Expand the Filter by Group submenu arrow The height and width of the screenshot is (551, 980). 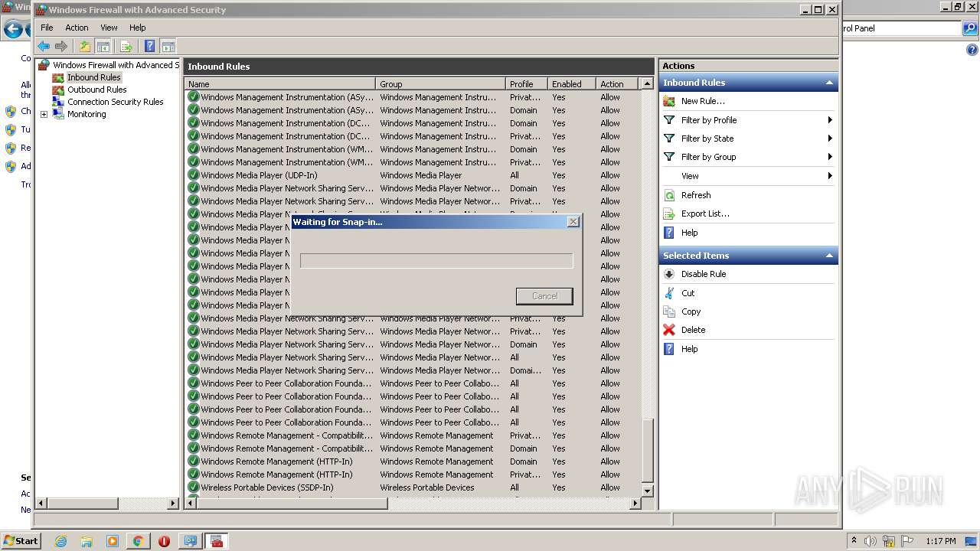pos(830,157)
